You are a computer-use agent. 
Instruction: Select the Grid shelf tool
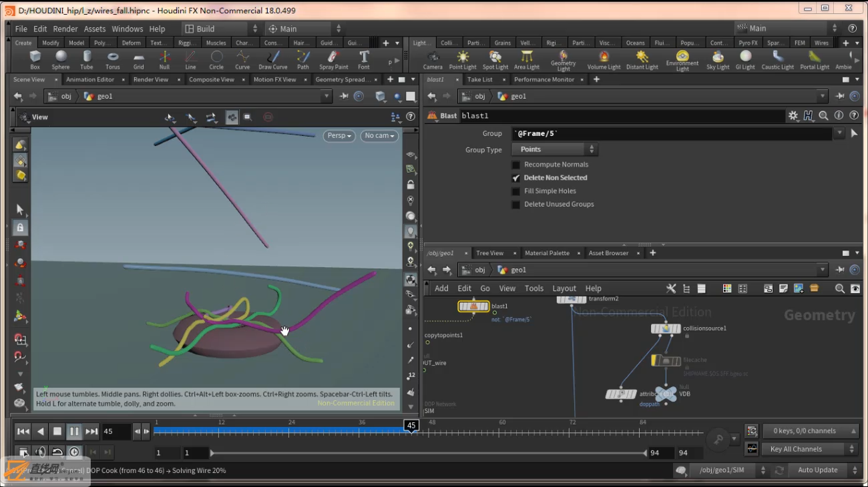139,59
